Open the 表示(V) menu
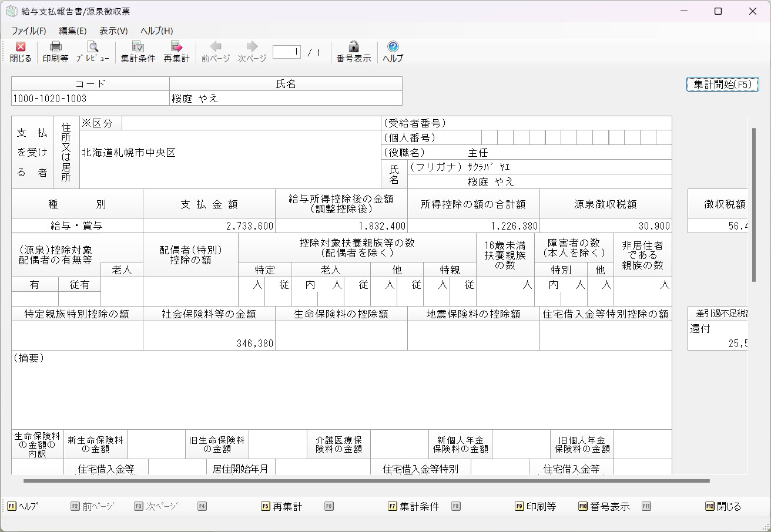The image size is (771, 532). coord(113,31)
